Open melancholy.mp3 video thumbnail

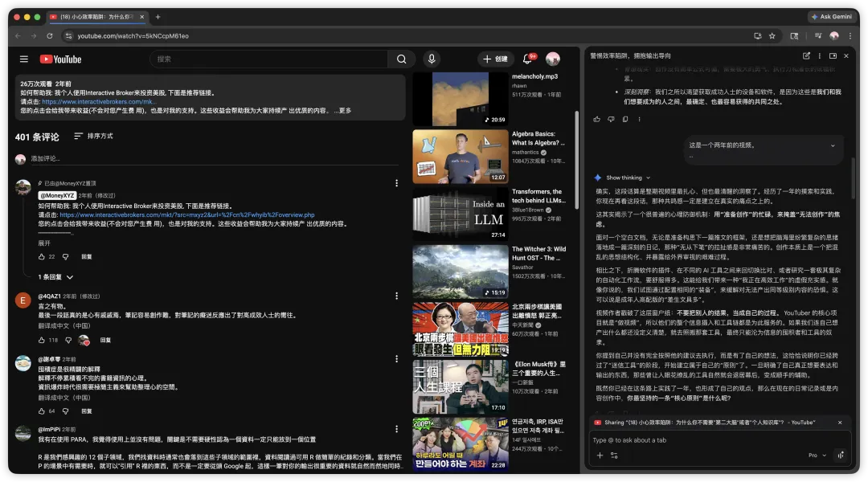(461, 99)
